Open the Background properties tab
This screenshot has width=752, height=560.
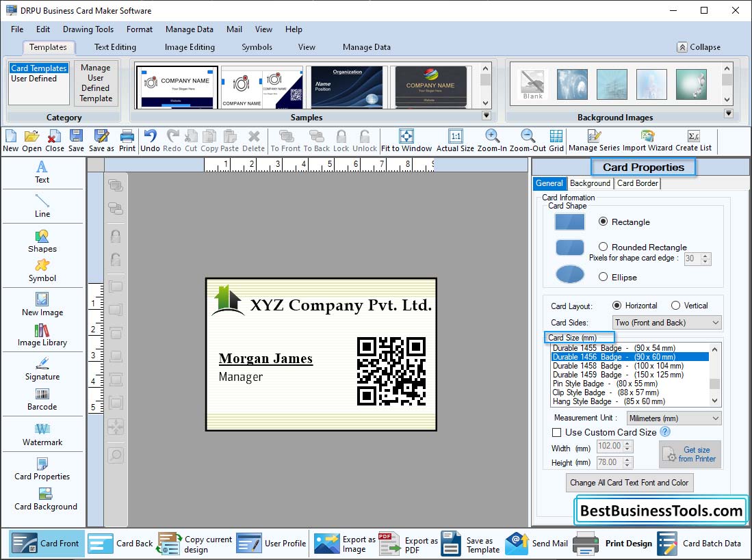[x=590, y=183]
